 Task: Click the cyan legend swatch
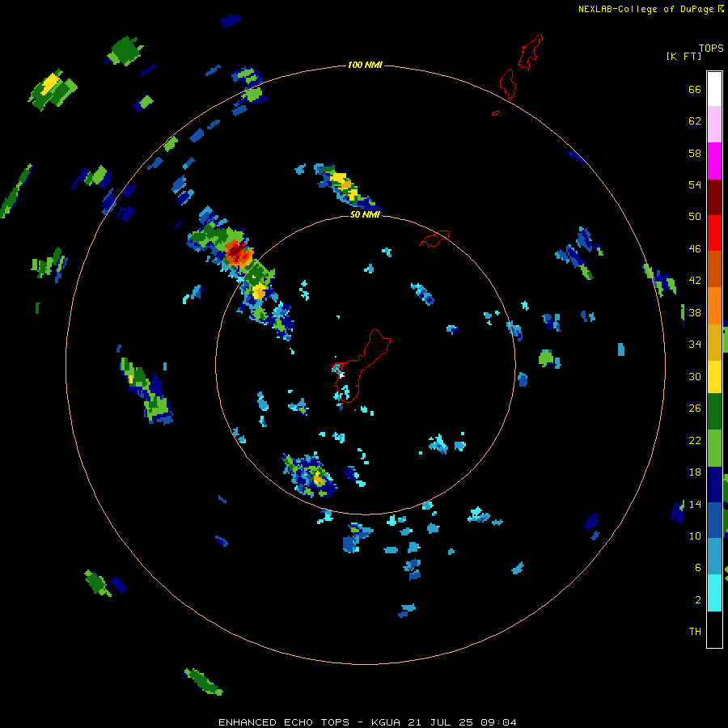click(714, 593)
